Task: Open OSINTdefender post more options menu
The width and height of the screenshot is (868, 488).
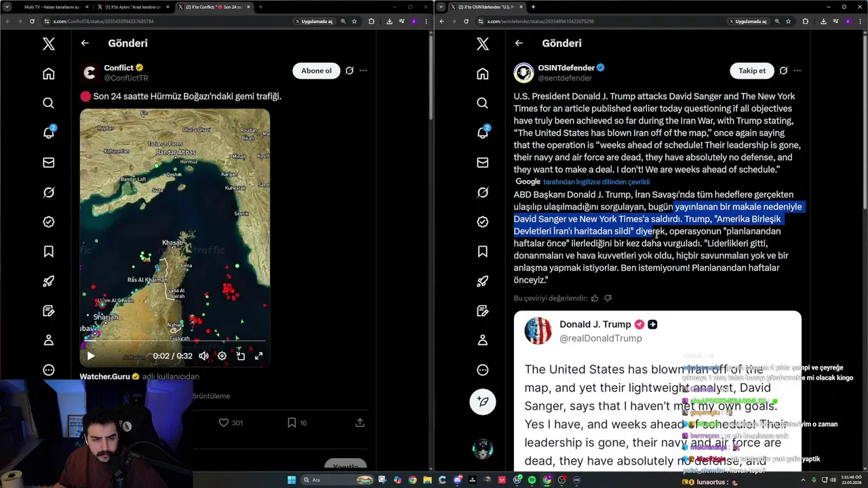Action: [x=797, y=70]
